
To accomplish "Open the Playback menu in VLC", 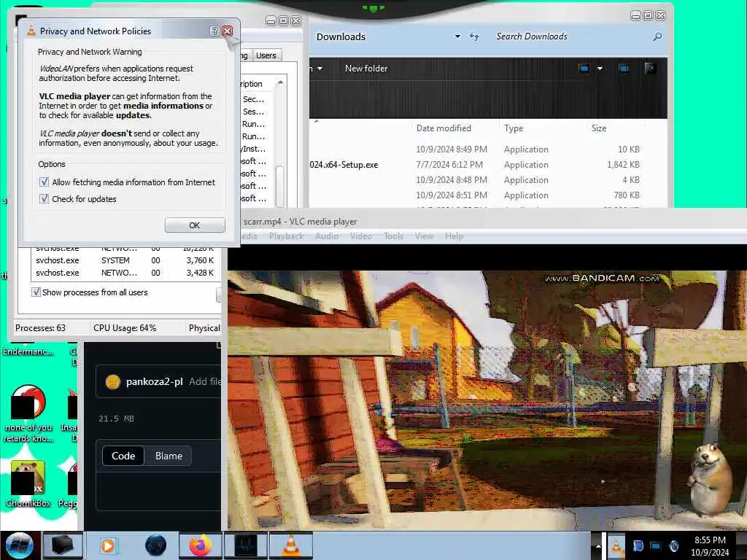I will point(286,236).
